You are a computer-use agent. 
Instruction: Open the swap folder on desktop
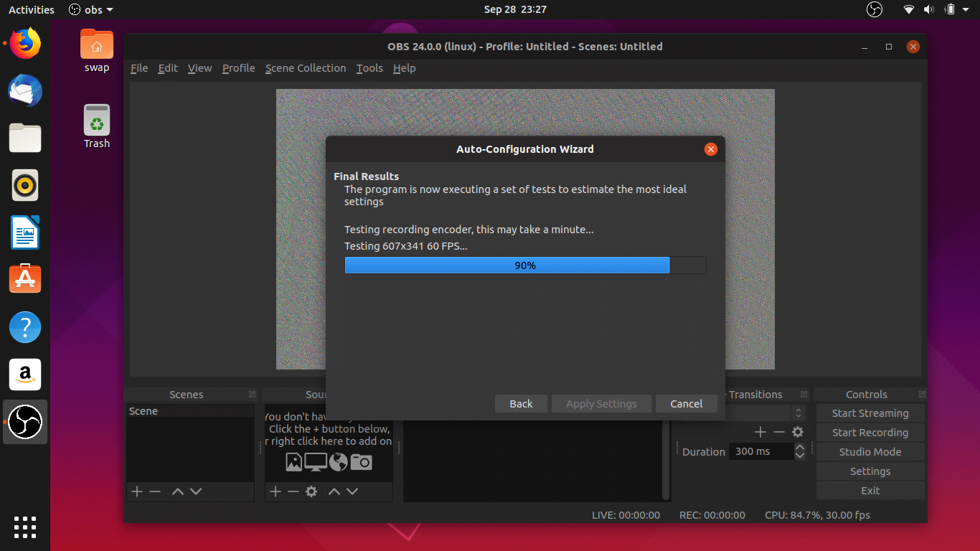coord(97,50)
